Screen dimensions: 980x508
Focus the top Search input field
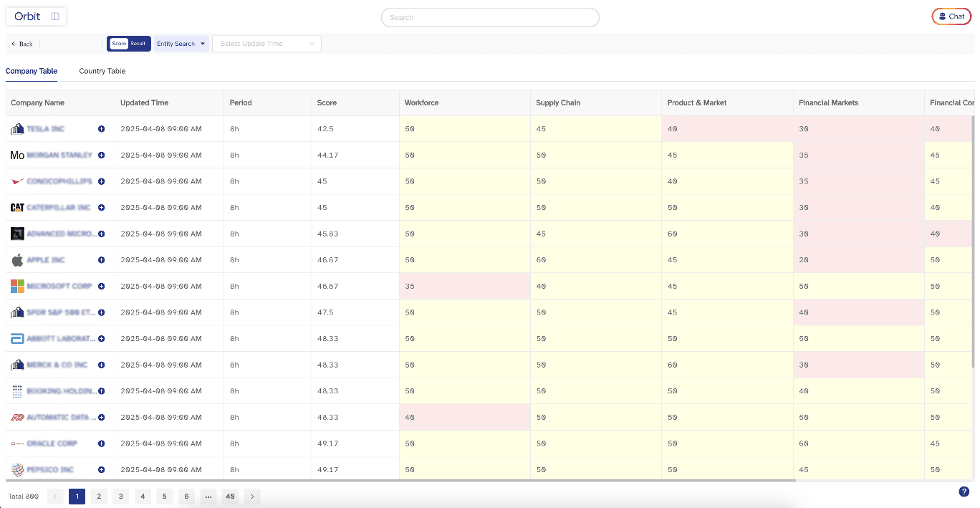click(x=490, y=17)
